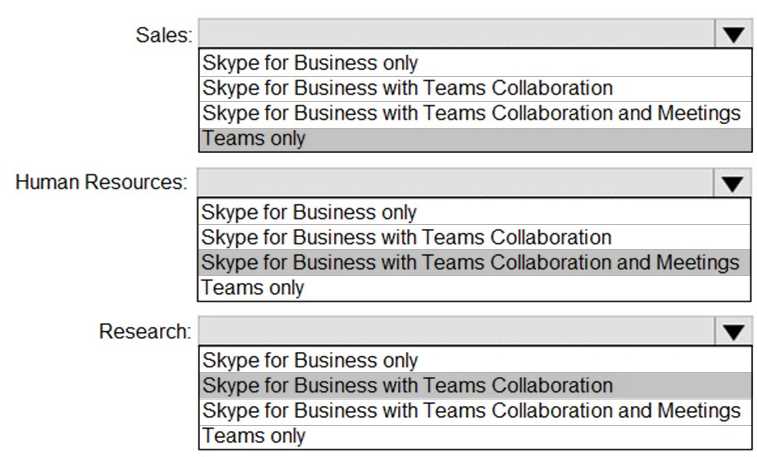
Task: Click the Research combo box field
Action: pos(456,331)
